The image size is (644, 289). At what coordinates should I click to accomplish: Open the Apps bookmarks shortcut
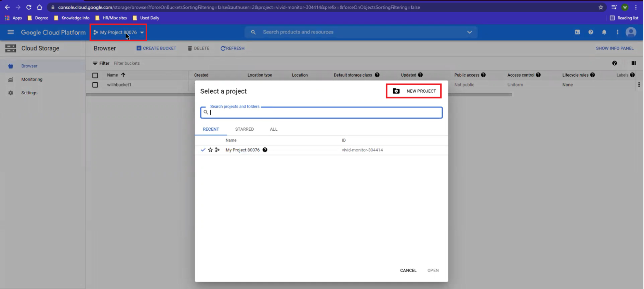pyautogui.click(x=13, y=18)
